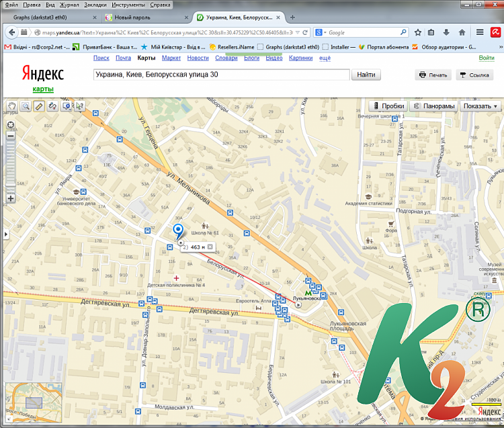
Task: Click the Академия статистики icon
Action: [368, 197]
